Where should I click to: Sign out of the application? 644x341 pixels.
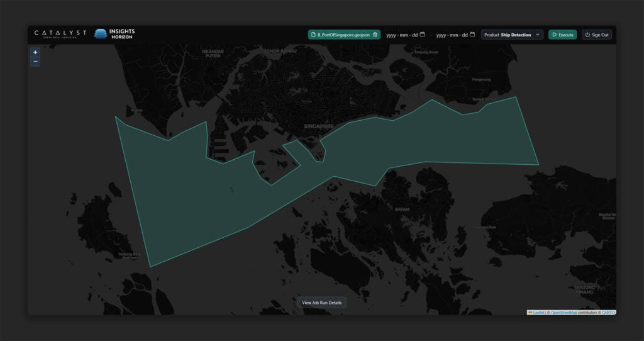597,35
